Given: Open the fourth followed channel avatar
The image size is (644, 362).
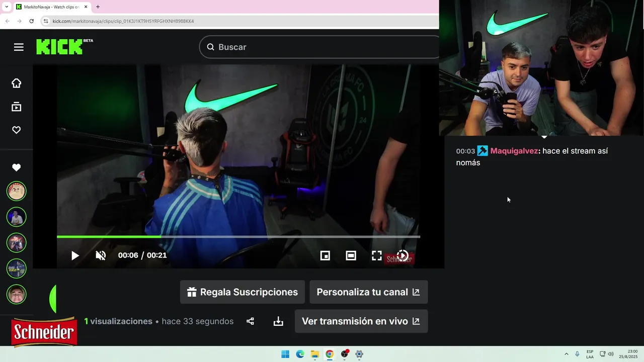Looking at the screenshot, I should pos(16,268).
